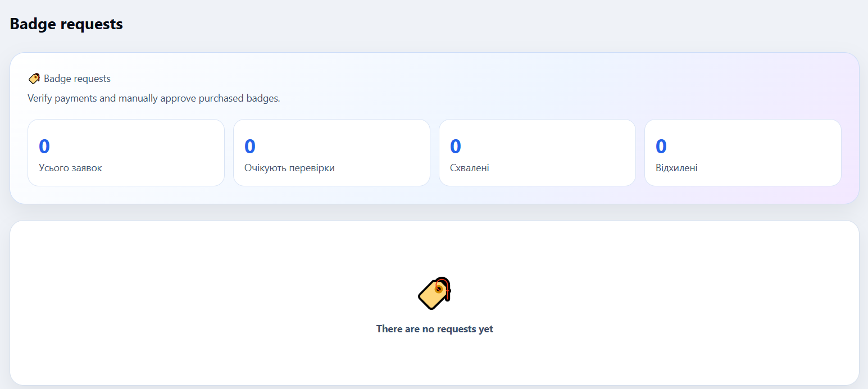Click the zero count above "Усього заявок"

click(x=44, y=147)
